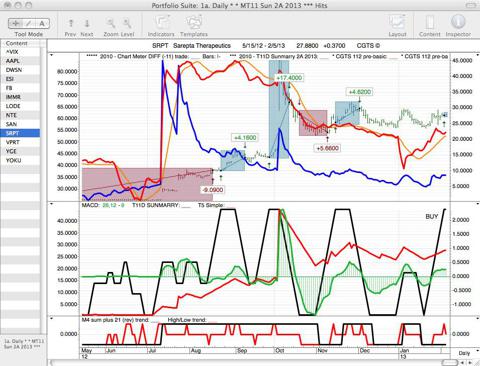The image size is (480, 366).
Task: Click the right Zoom Level magnifier icon
Action: click(x=127, y=23)
